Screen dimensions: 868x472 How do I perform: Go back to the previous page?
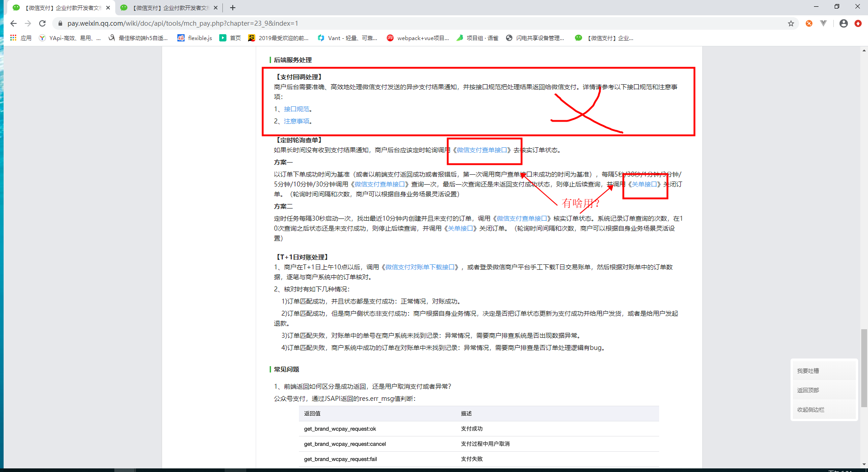(x=14, y=23)
